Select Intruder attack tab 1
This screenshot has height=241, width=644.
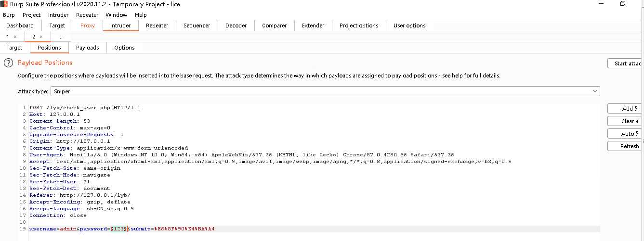click(x=8, y=37)
